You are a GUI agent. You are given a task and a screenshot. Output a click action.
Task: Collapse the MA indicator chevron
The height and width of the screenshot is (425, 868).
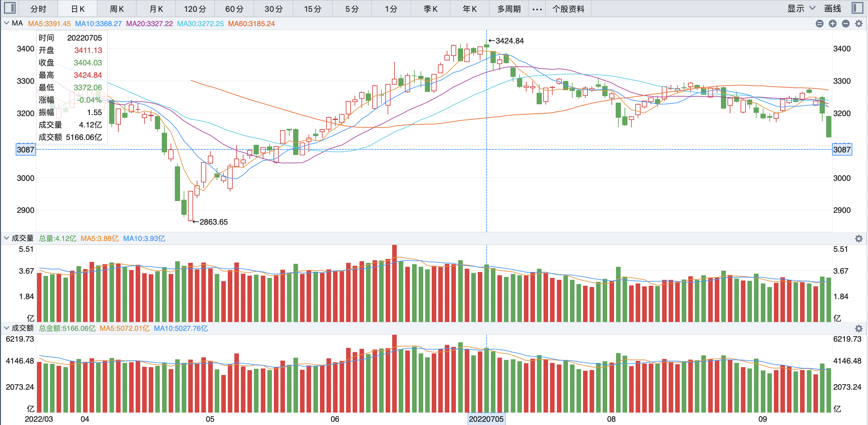(x=7, y=23)
